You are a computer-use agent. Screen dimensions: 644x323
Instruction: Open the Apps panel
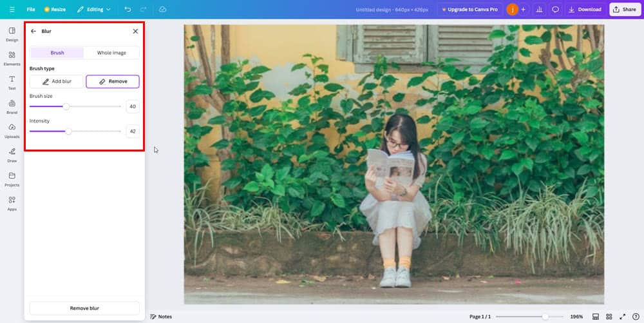tap(12, 203)
